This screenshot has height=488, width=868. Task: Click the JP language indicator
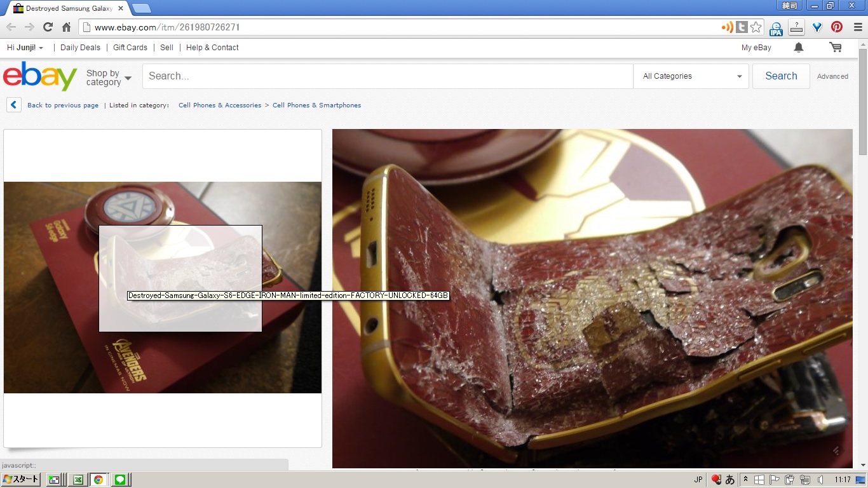tap(698, 480)
